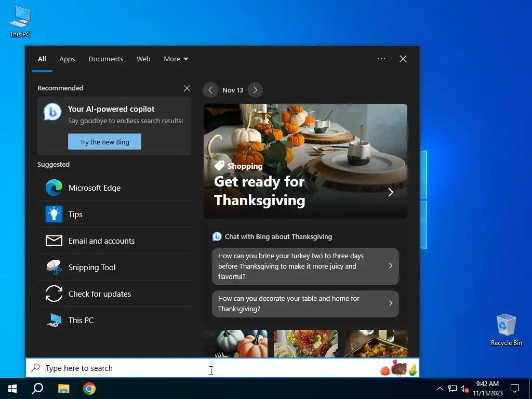Screen dimensions: 532x399
Task: Click the muted volume tray icon
Action: coord(464,389)
